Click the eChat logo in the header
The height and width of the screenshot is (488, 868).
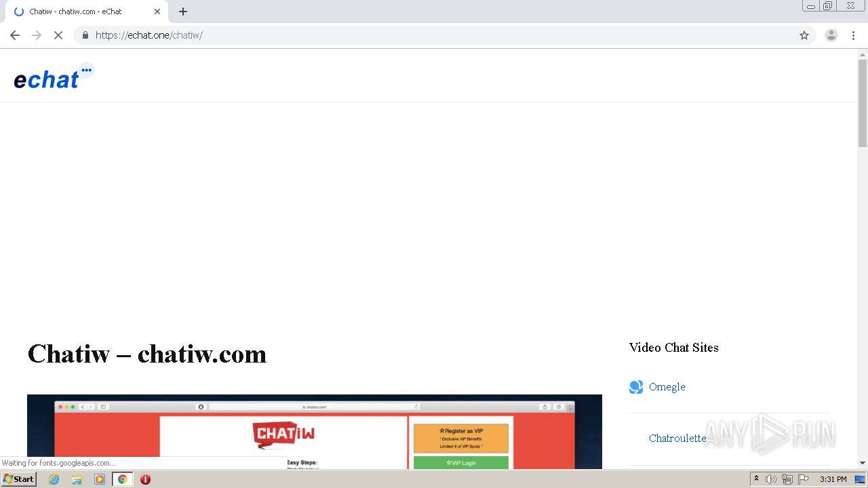pos(54,77)
